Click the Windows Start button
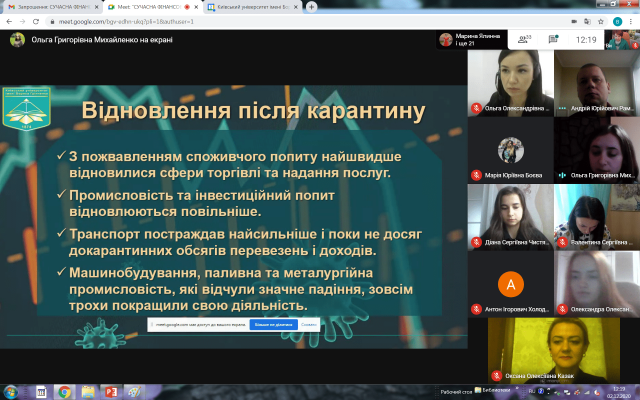This screenshot has height=400, width=640. pyautogui.click(x=10, y=392)
